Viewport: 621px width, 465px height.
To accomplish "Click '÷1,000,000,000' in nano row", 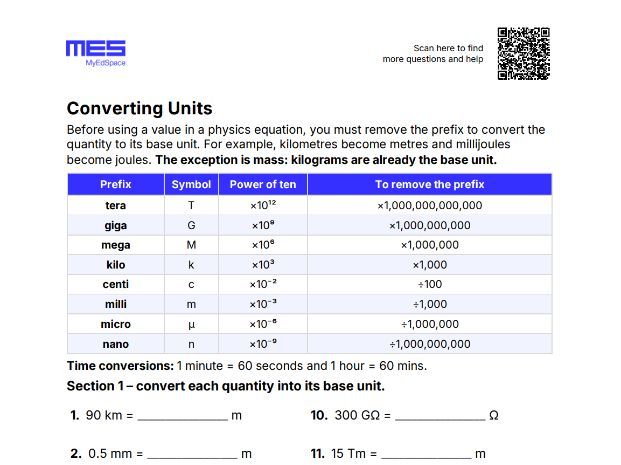I will click(x=430, y=344).
